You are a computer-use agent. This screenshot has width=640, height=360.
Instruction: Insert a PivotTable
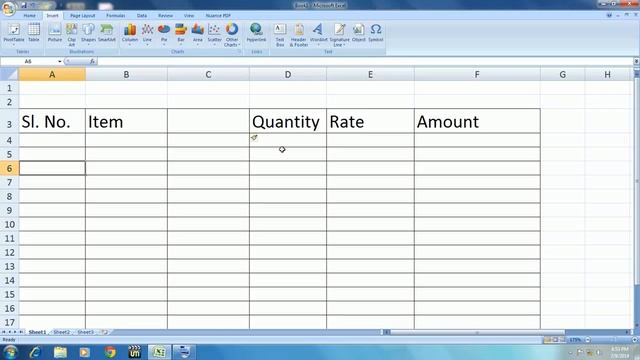14,35
